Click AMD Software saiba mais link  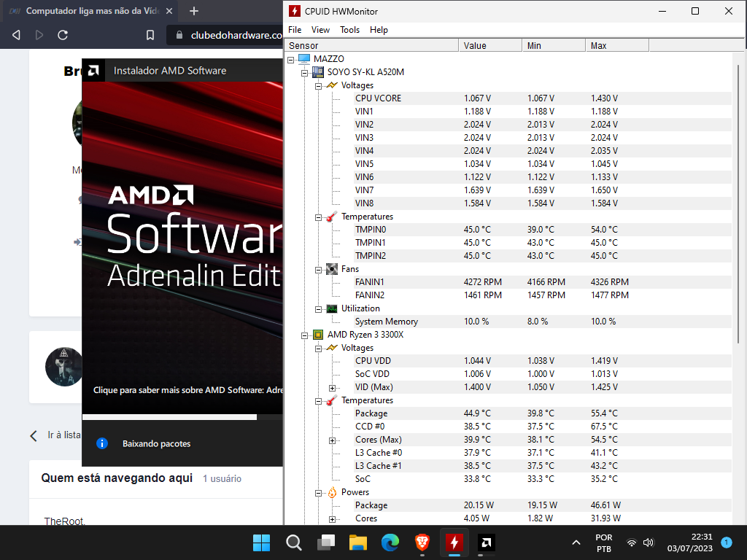point(187,390)
